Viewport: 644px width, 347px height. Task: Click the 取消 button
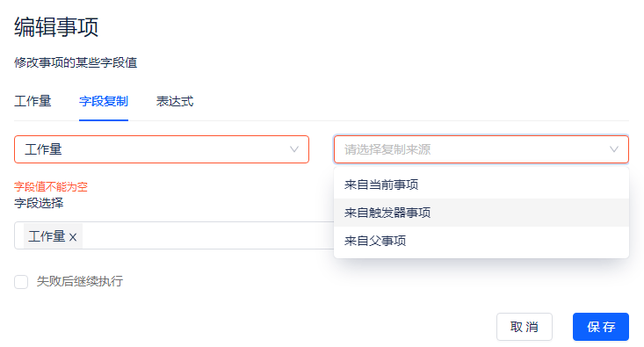tap(524, 327)
